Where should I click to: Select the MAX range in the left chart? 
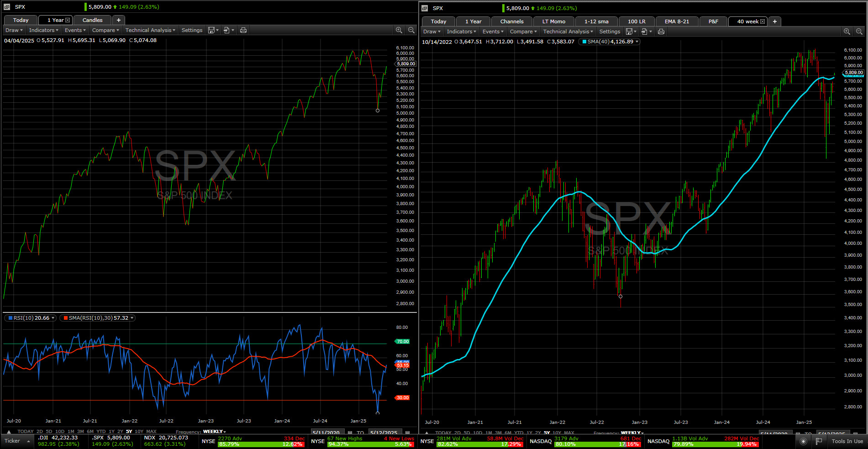tap(151, 431)
